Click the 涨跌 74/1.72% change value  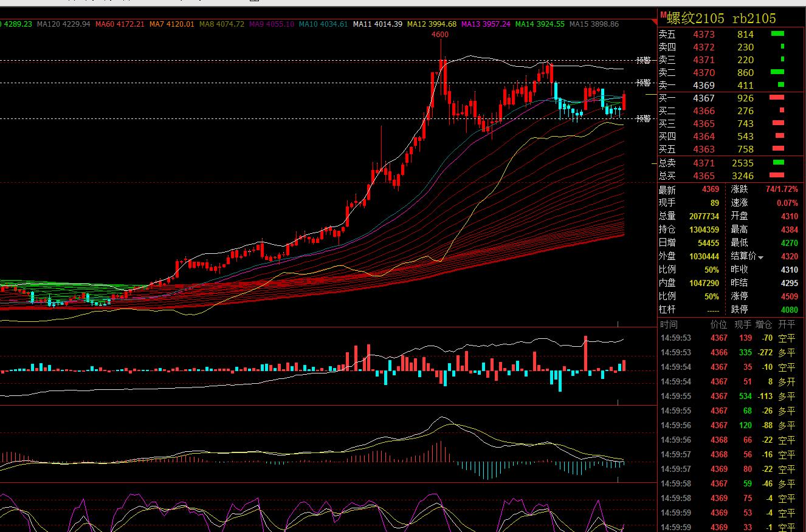[782, 189]
